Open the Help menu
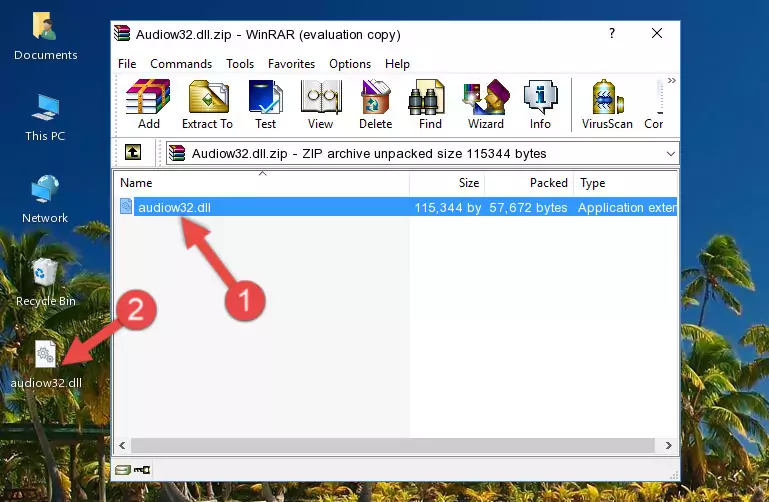Image resolution: width=769 pixels, height=502 pixels. [x=397, y=64]
